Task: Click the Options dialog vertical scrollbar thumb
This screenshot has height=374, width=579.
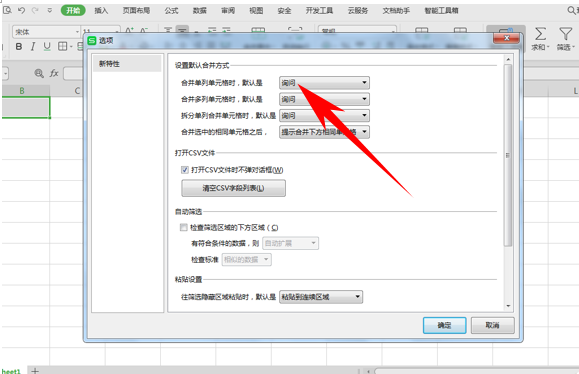Action: click(508, 155)
